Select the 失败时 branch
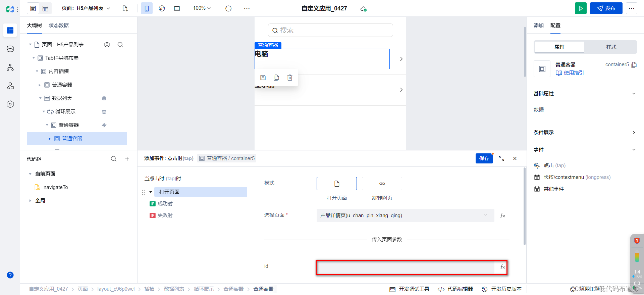The width and height of the screenshot is (644, 295). coord(165,215)
